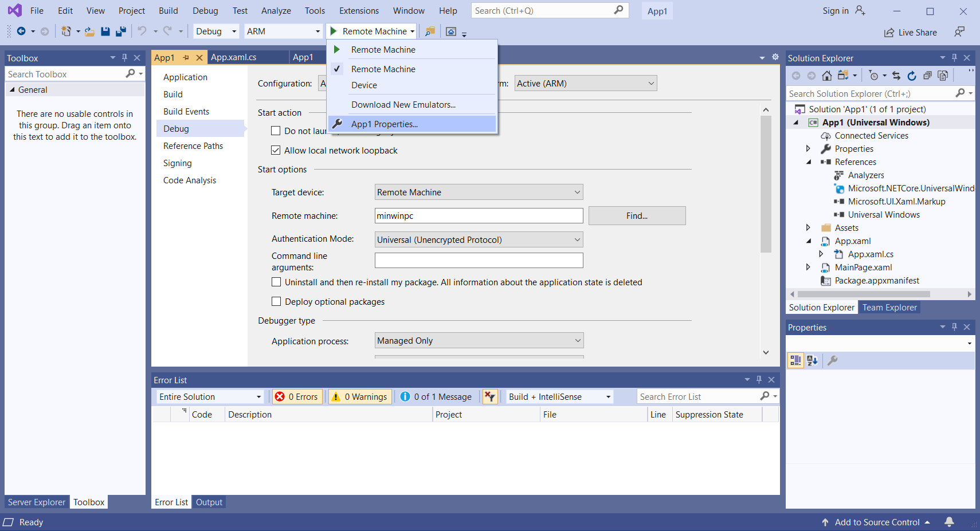Switch to the Team Explorer tab

(x=889, y=307)
